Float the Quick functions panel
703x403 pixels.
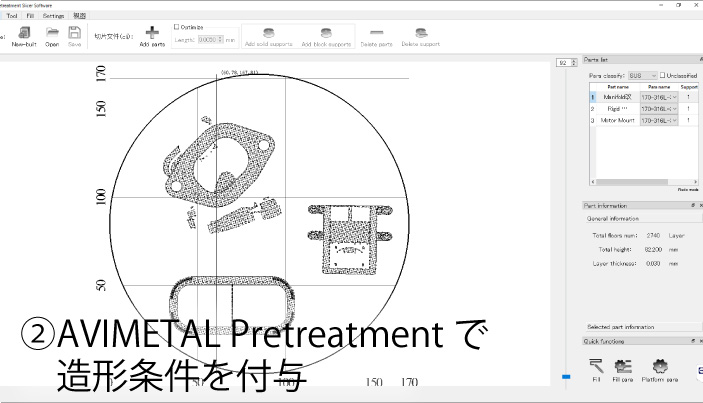(x=693, y=341)
